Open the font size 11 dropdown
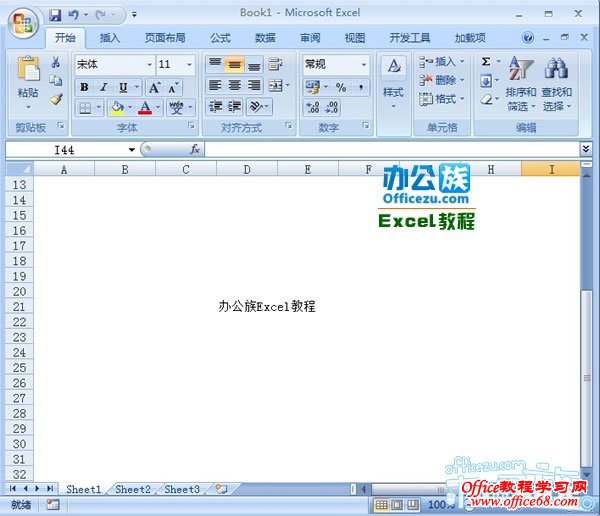 [x=189, y=65]
